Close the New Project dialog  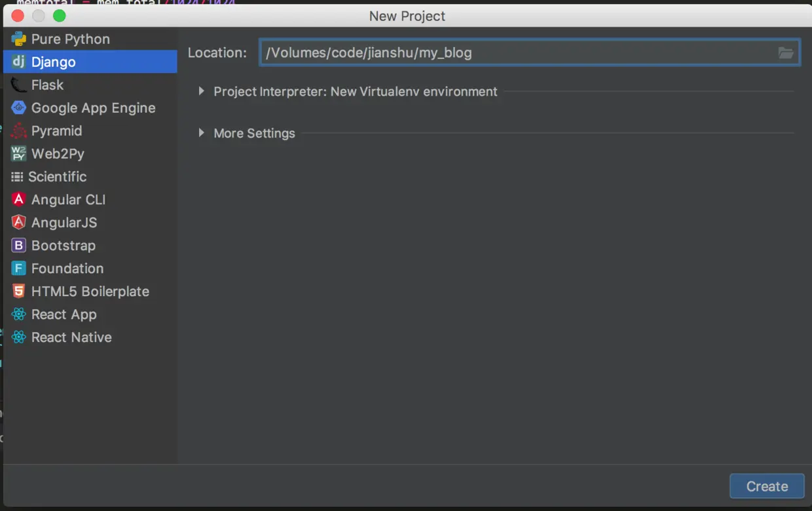[x=18, y=16]
